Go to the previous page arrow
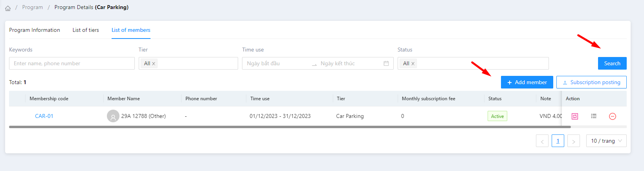Viewport: 644px width, 171px height. pyautogui.click(x=542, y=141)
